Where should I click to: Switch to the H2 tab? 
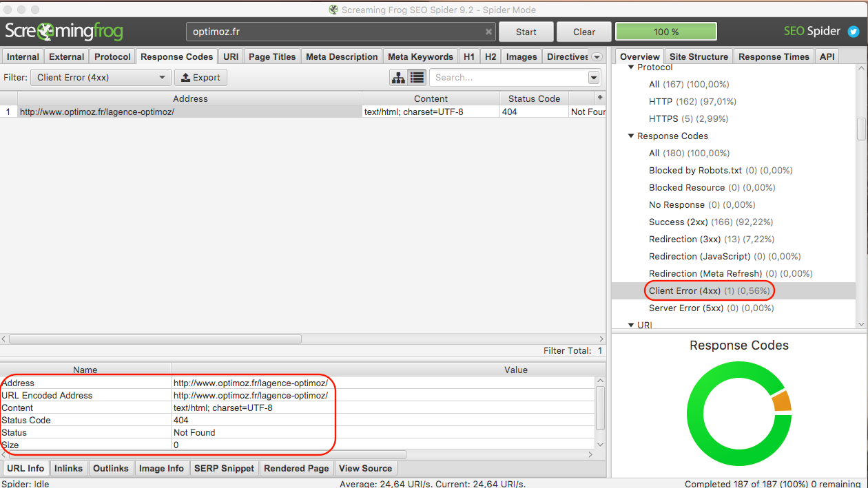(490, 57)
